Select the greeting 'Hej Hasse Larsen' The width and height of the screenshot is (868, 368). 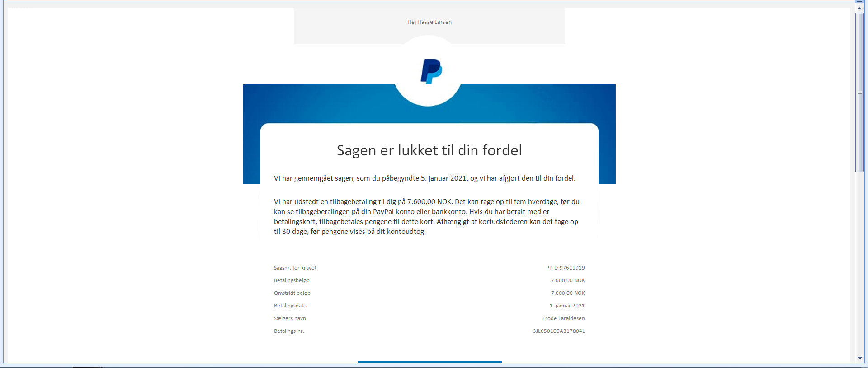click(429, 22)
